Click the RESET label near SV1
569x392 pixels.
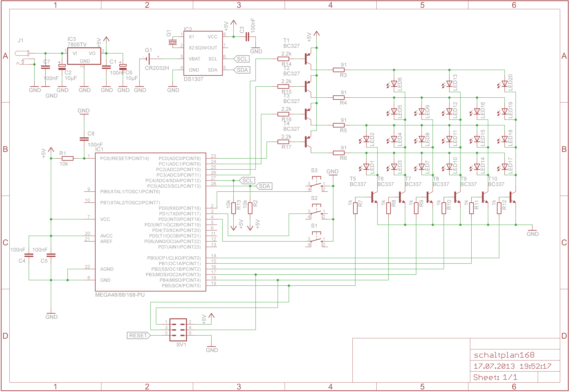point(139,335)
